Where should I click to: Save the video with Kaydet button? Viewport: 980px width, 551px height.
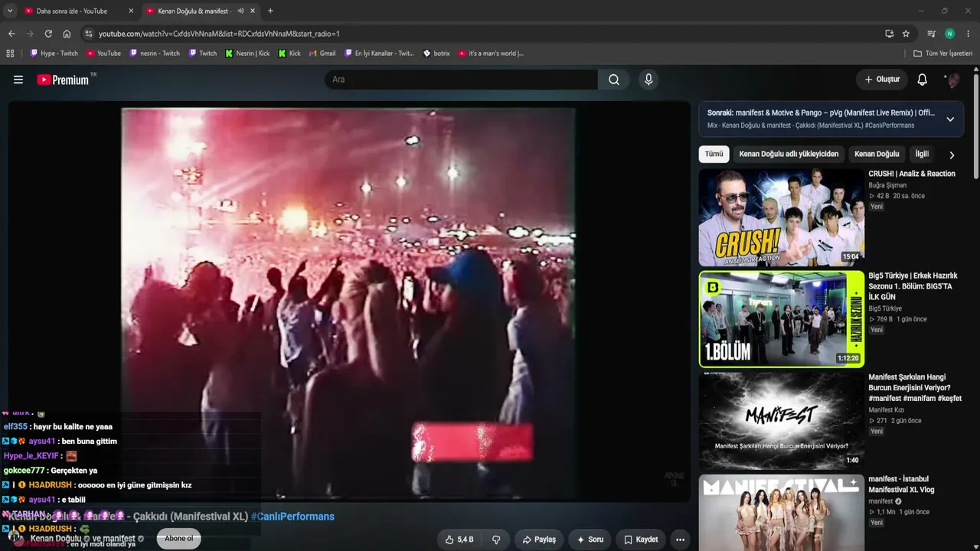point(641,540)
